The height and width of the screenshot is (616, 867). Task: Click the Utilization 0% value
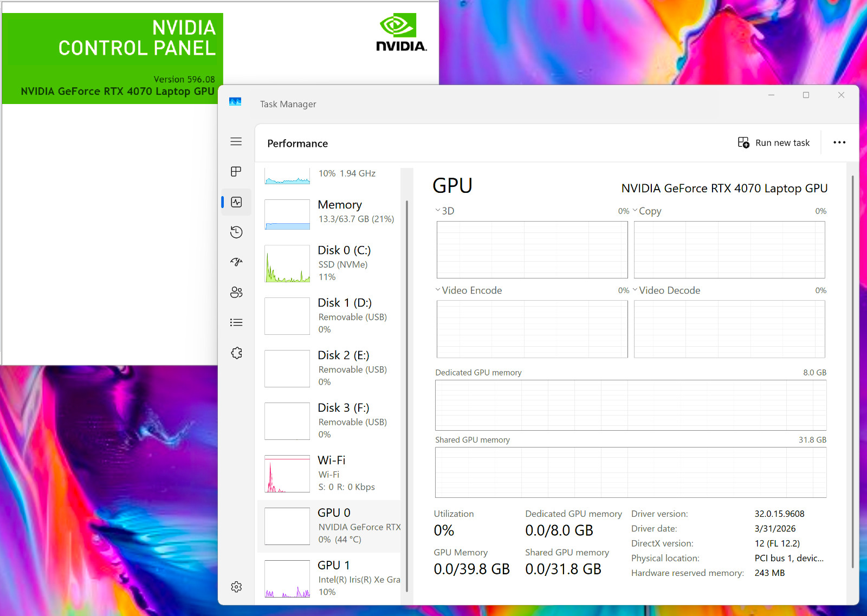tap(444, 530)
